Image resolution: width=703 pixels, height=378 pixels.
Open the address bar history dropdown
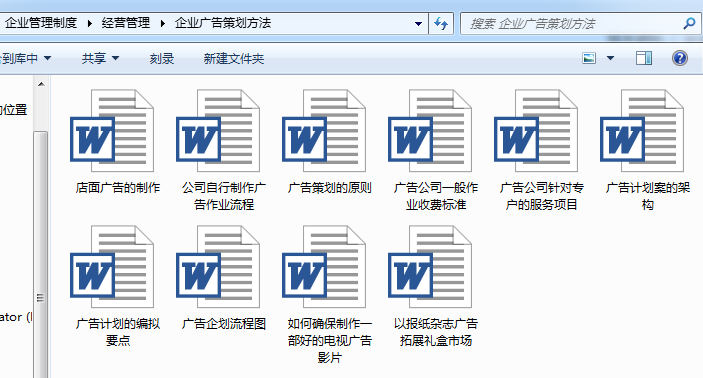point(418,23)
